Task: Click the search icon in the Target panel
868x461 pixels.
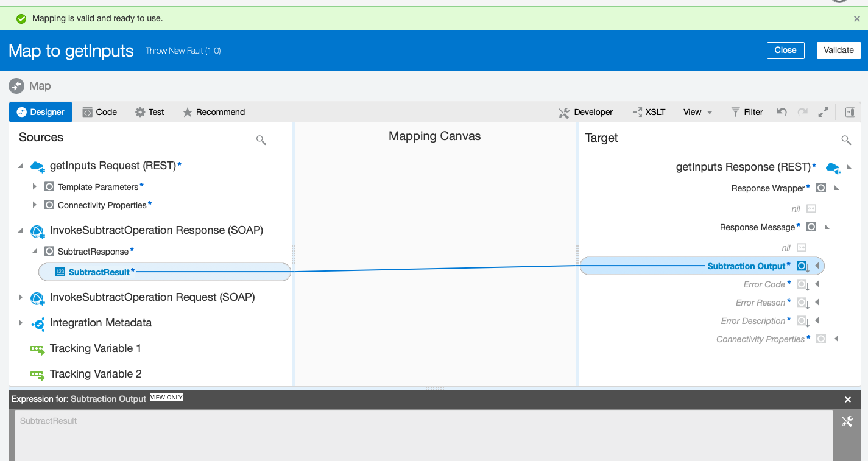Action: pyautogui.click(x=846, y=139)
